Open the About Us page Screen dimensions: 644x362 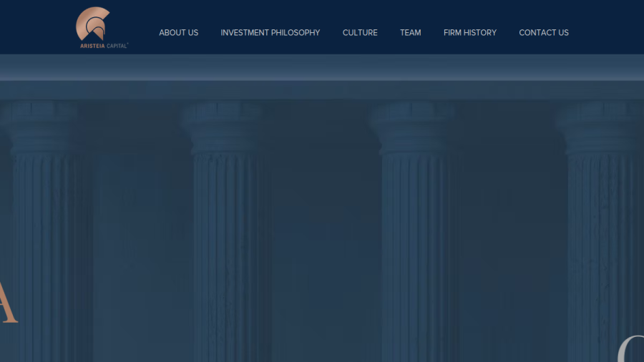(x=179, y=33)
